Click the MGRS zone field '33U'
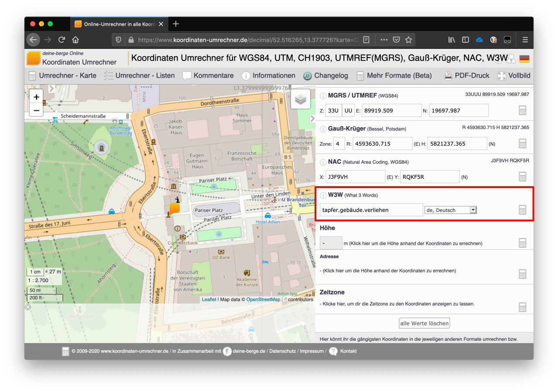 pos(333,110)
